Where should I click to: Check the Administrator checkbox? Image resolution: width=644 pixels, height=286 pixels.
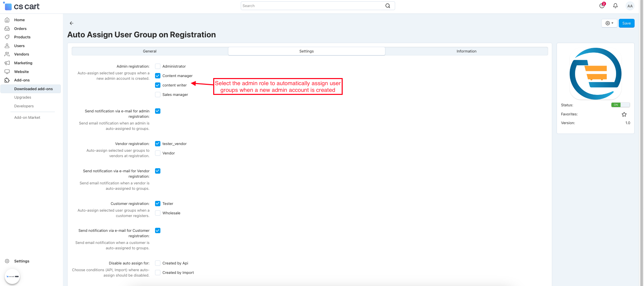tap(158, 66)
